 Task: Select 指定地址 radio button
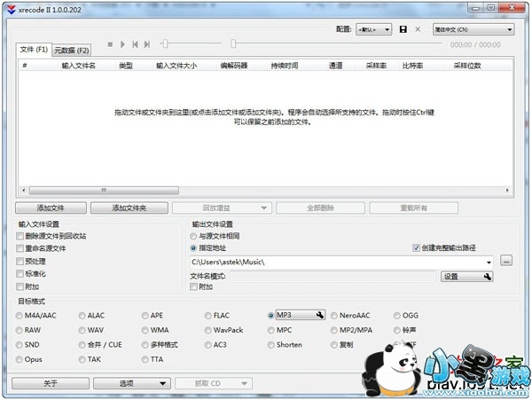pos(193,248)
